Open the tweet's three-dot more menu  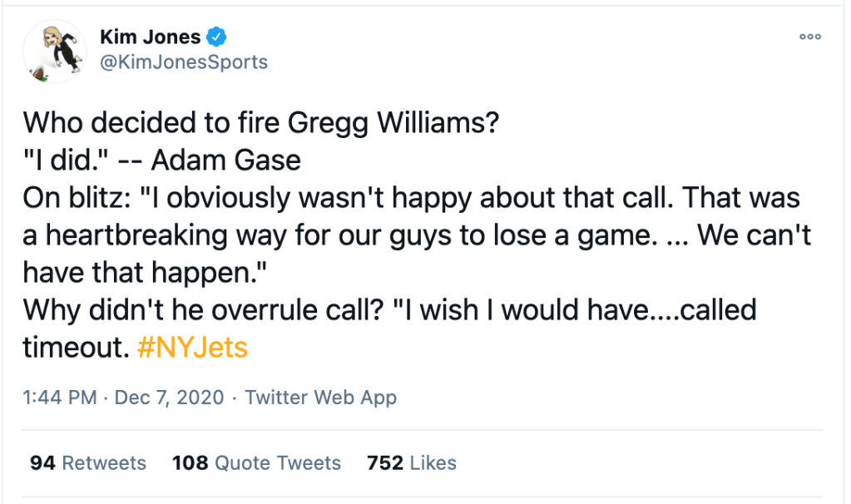[809, 37]
